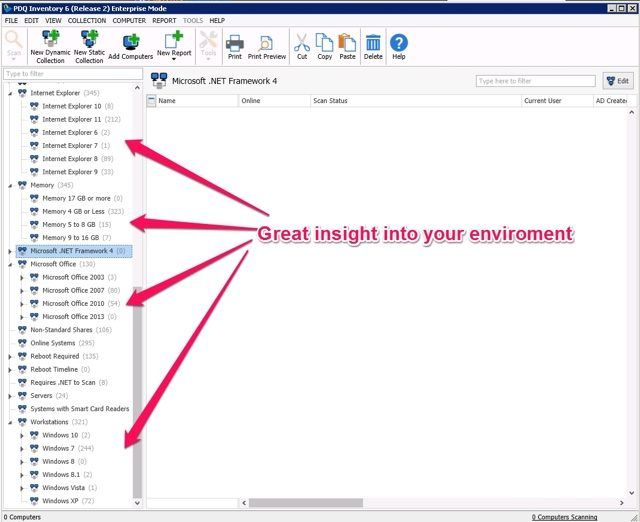
Task: Click the Internet Explorer 11 collection icon
Action: point(34,119)
